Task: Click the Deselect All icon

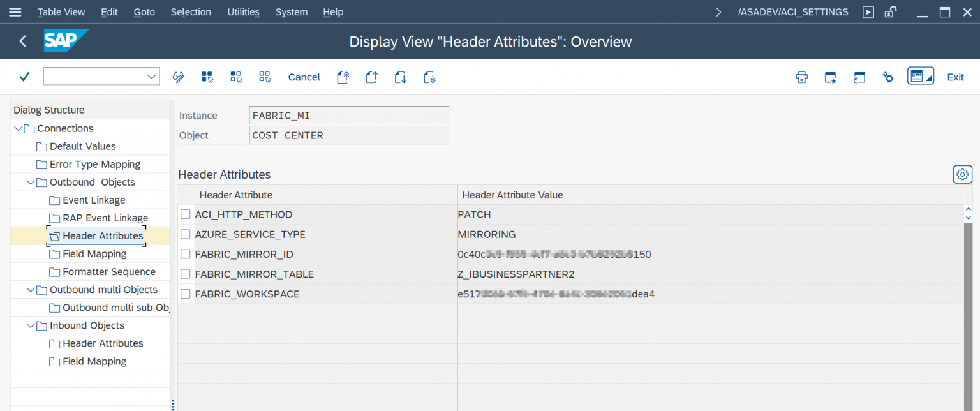Action: pyautogui.click(x=265, y=77)
